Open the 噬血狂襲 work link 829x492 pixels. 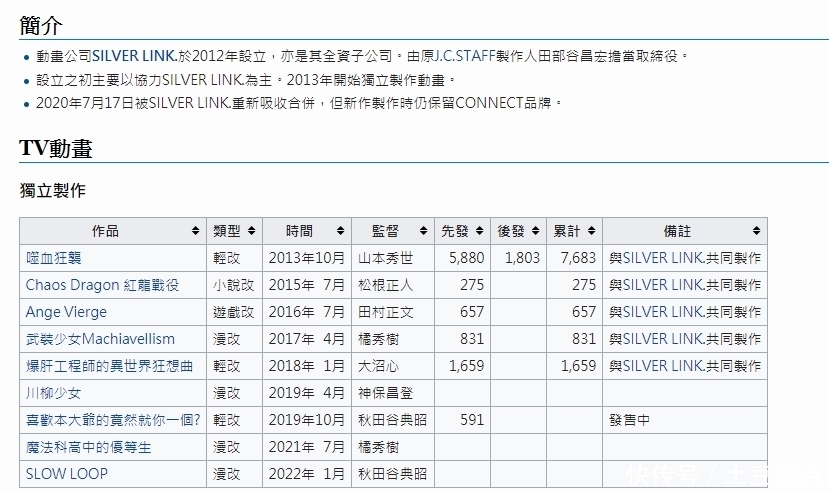coord(53,258)
